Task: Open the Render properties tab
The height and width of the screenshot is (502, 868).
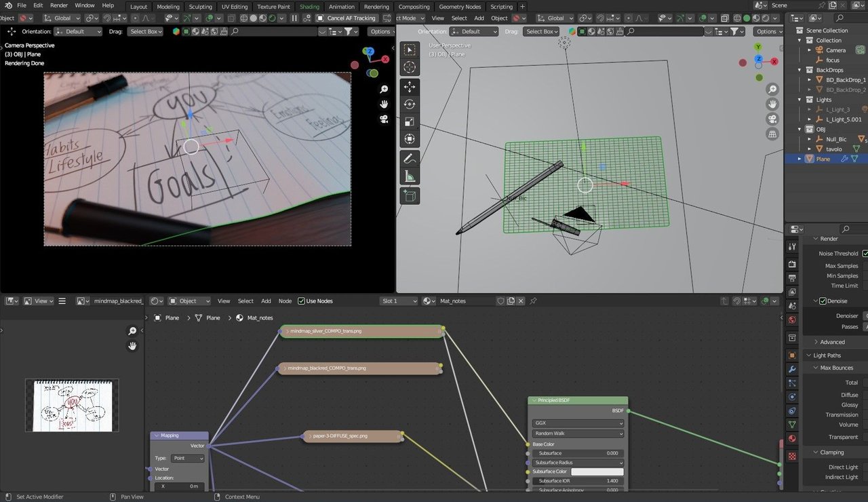Action: tap(792, 264)
